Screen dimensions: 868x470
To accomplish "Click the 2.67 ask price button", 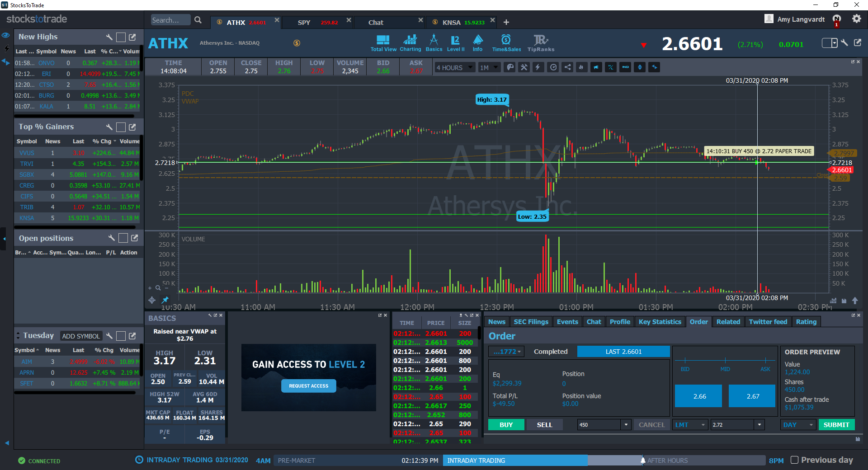I will pyautogui.click(x=752, y=396).
